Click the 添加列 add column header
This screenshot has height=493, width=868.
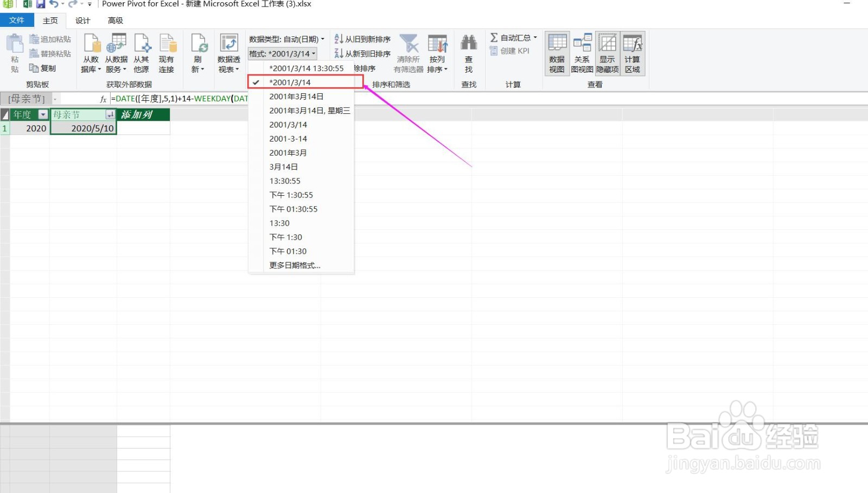[x=143, y=114]
